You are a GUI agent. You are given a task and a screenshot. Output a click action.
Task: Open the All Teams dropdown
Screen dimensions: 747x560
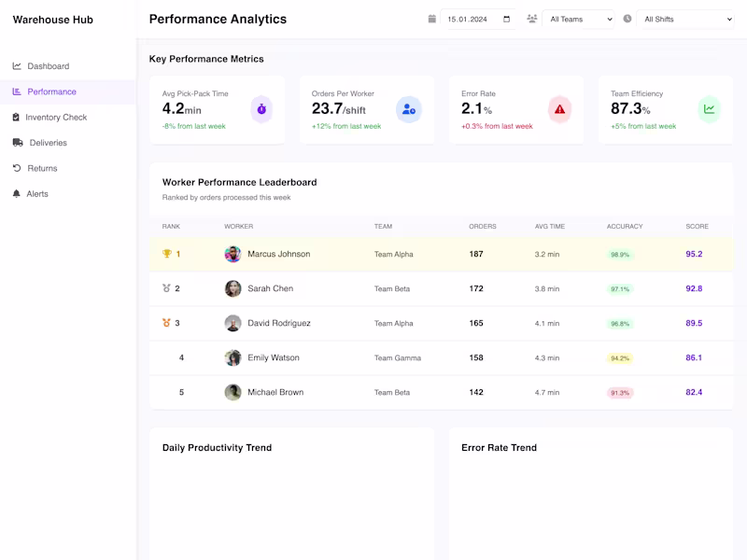578,18
